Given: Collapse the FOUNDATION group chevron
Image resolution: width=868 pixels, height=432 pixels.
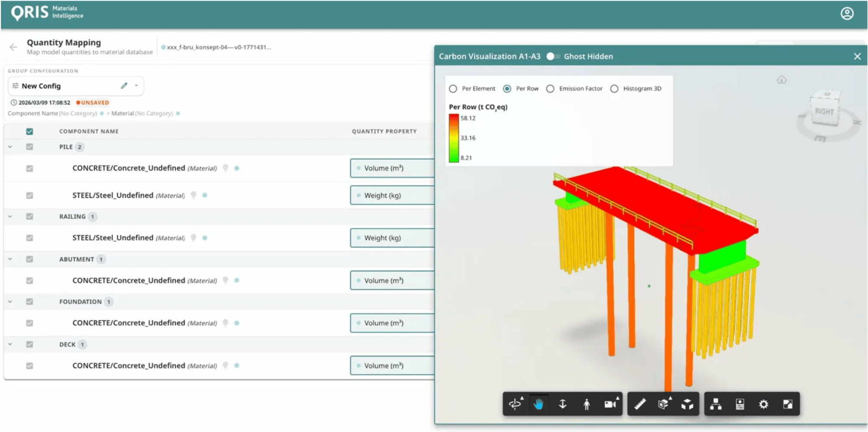Looking at the screenshot, I should 10,302.
